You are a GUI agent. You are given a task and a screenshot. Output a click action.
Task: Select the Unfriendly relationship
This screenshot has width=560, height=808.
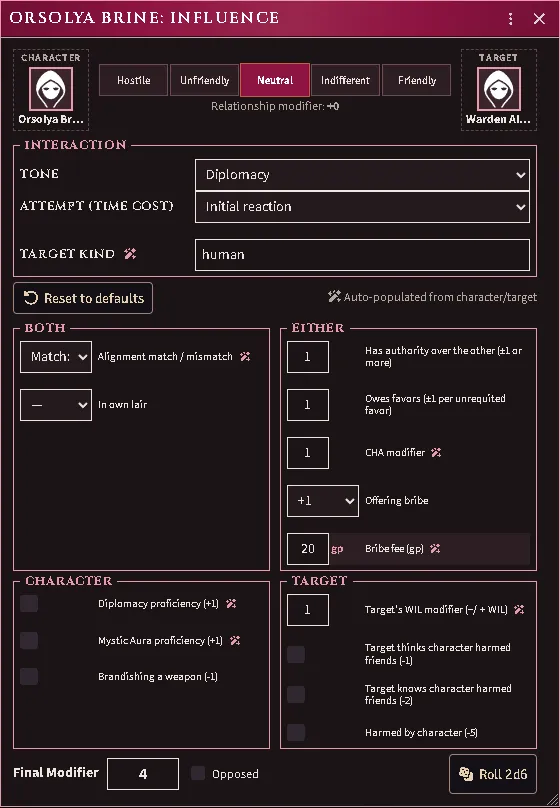[x=205, y=80]
